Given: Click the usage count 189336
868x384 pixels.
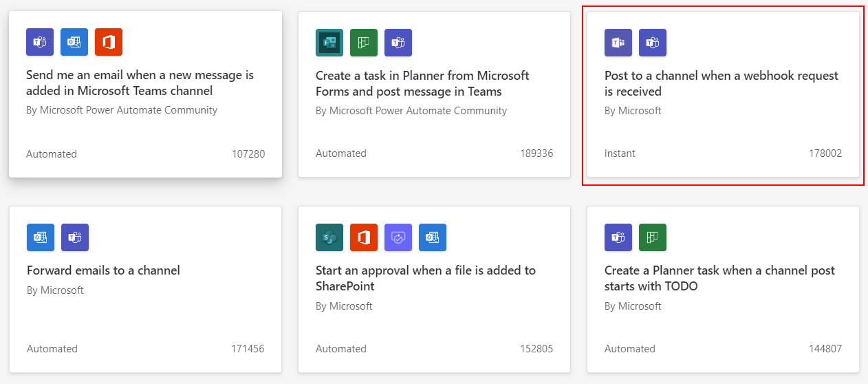Looking at the screenshot, I should (x=536, y=153).
